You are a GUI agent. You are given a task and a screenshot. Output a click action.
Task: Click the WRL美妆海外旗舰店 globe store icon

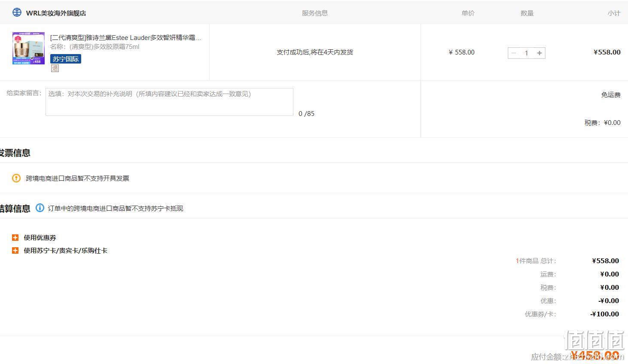tap(17, 12)
